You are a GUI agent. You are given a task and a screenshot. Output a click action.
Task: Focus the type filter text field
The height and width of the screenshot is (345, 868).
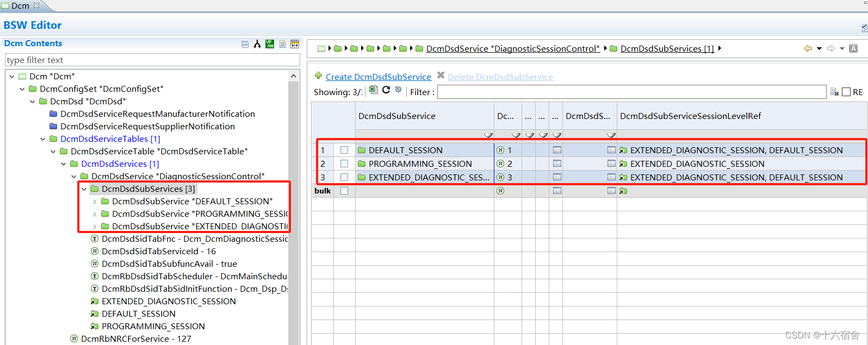(152, 60)
